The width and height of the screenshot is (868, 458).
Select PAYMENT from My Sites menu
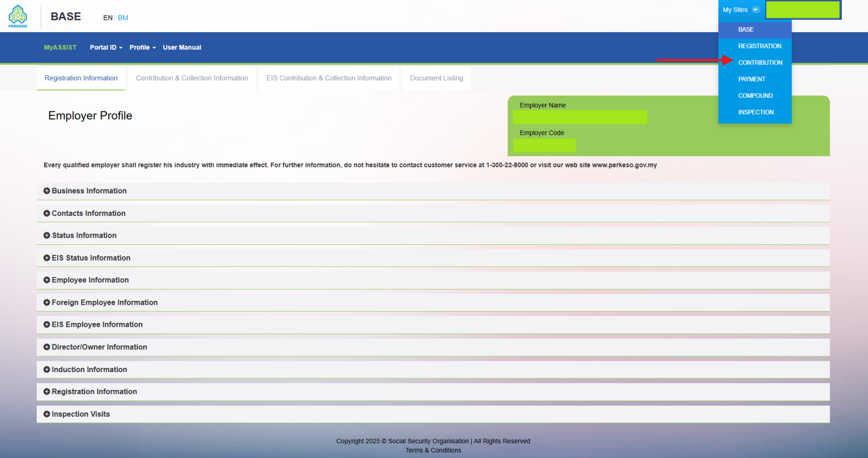752,79
